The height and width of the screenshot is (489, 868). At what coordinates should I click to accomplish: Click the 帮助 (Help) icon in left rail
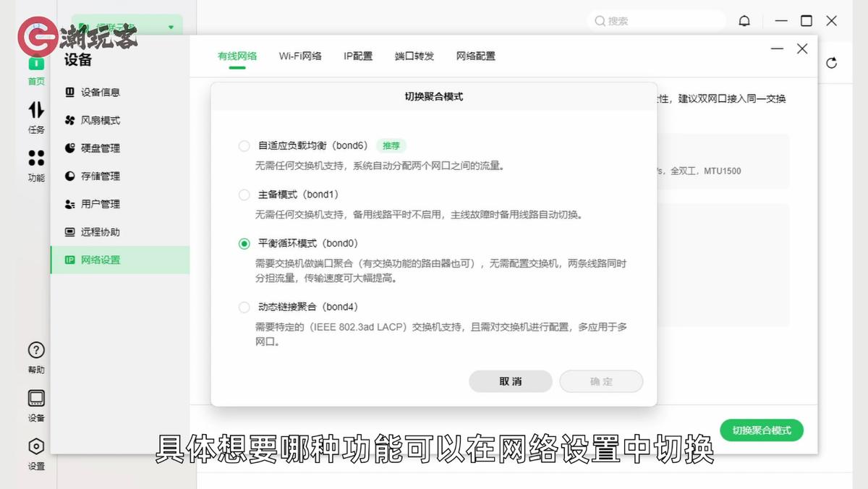coord(35,349)
